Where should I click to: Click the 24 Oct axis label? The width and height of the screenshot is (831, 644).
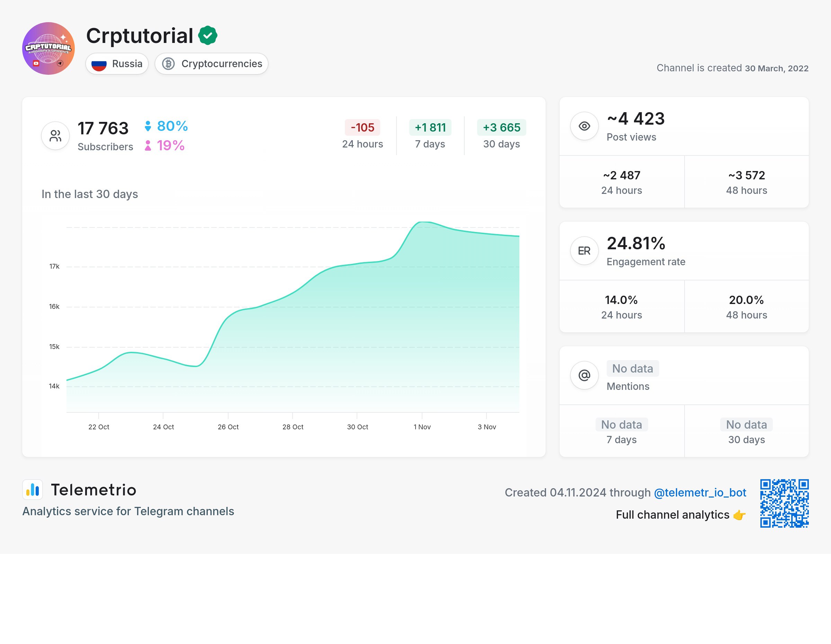(164, 427)
